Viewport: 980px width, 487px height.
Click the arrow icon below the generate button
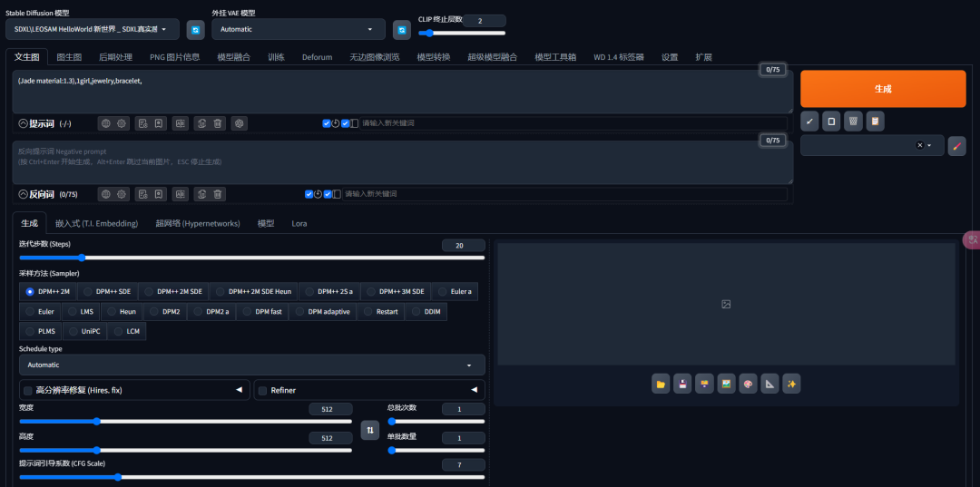[809, 122]
